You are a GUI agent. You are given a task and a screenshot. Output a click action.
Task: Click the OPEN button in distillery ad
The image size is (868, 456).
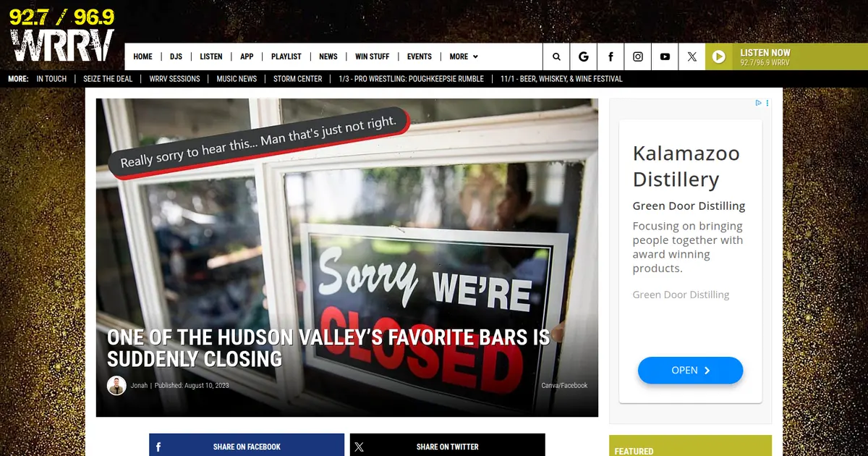coord(690,370)
